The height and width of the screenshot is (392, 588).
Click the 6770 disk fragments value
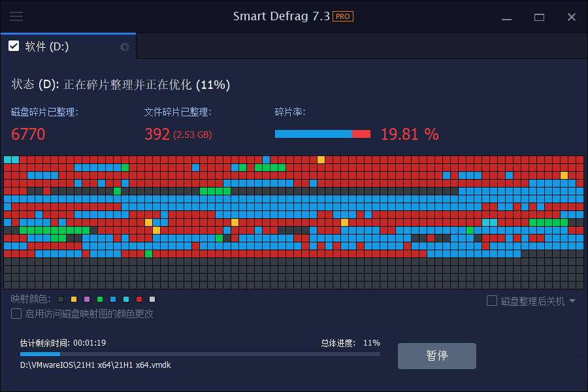(x=28, y=135)
